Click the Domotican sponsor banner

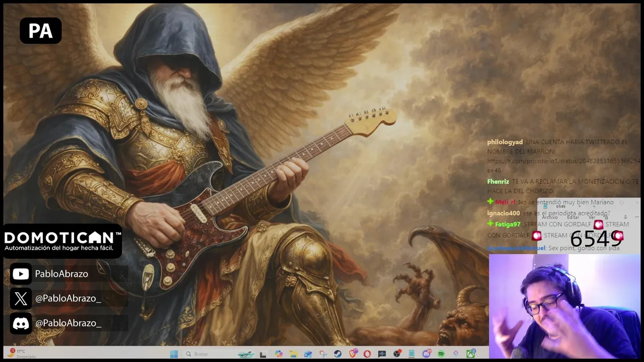(62, 241)
